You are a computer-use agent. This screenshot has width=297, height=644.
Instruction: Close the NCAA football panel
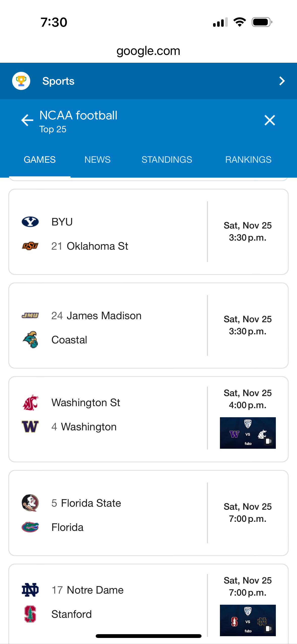click(270, 120)
